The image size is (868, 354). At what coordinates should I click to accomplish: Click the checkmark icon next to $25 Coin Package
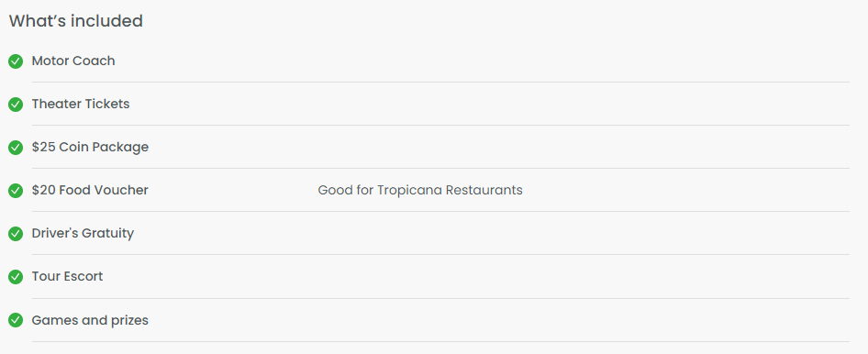tap(16, 148)
